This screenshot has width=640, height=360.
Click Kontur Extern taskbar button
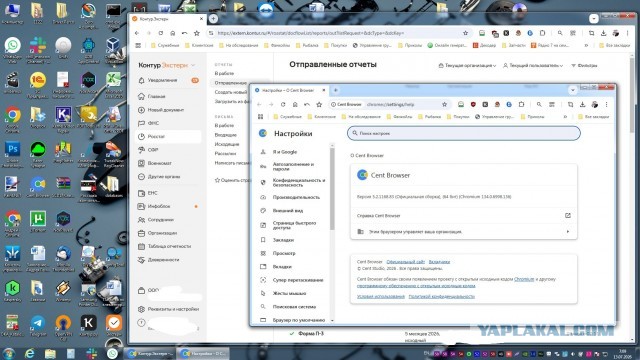[x=150, y=353]
